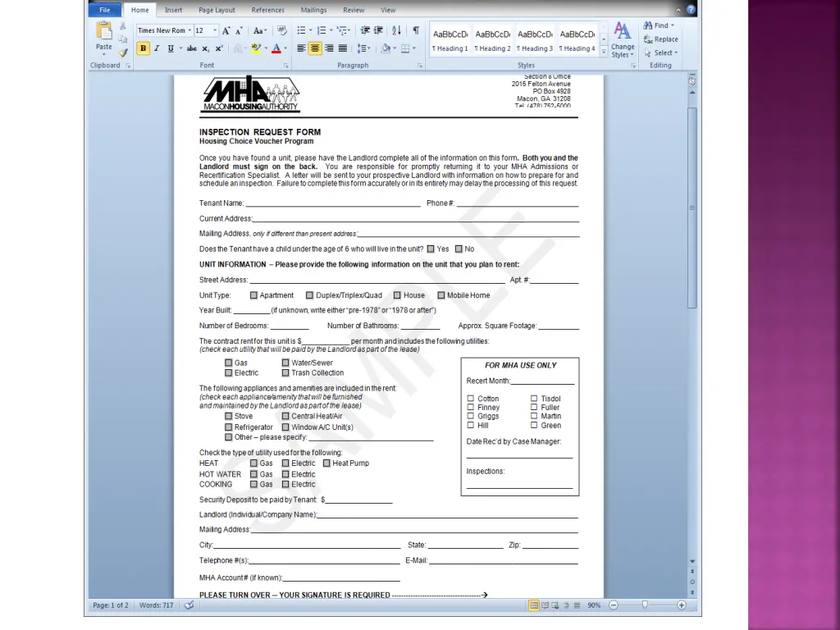Viewport: 840px width, 630px height.
Task: Apply the Heading 3 style
Action: point(535,40)
